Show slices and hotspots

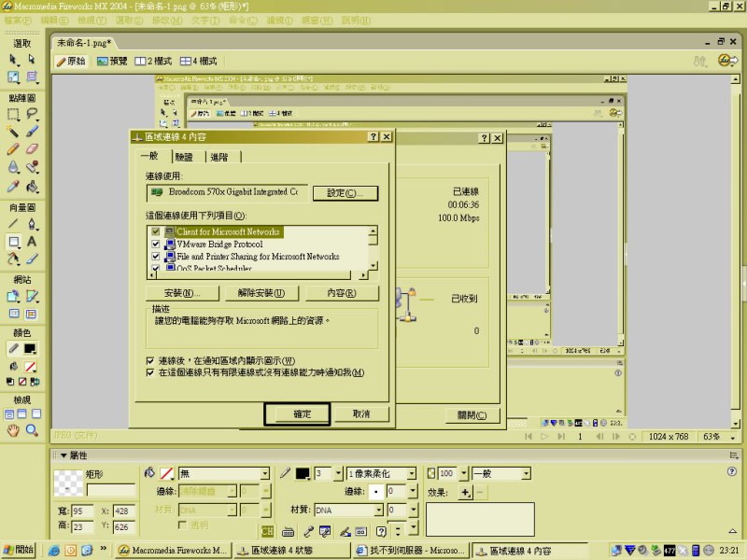tap(32, 314)
